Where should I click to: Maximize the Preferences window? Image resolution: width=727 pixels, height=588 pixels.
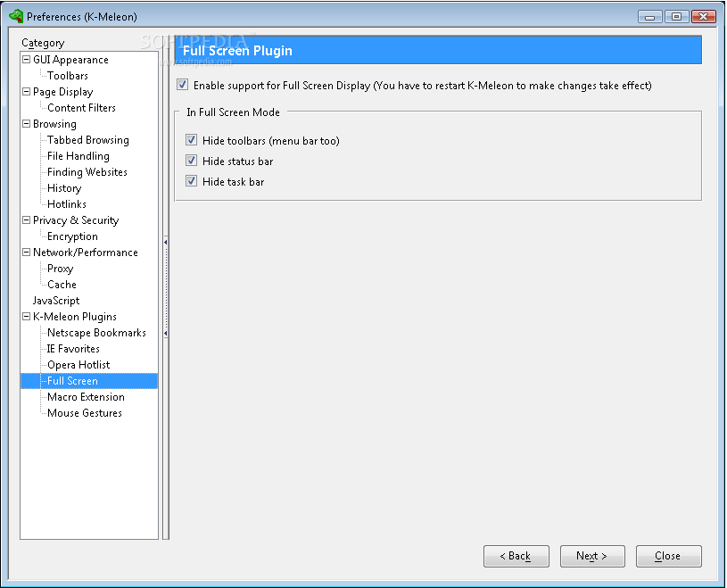point(676,17)
